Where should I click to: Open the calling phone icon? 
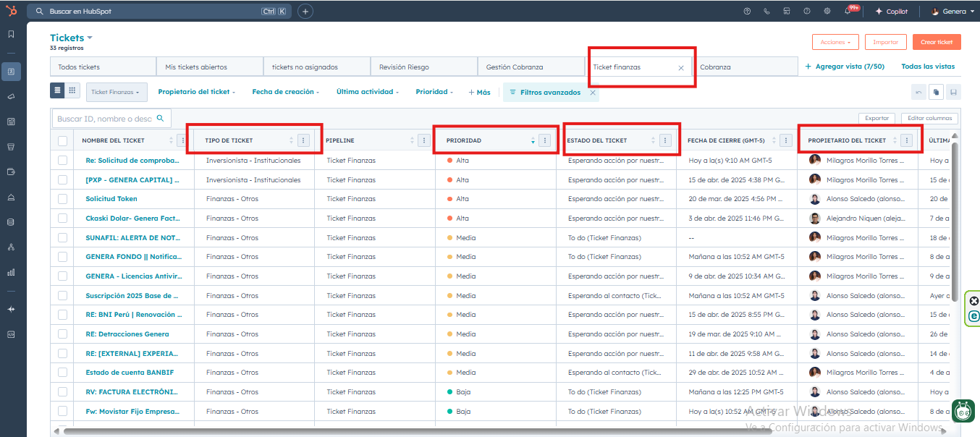[766, 12]
